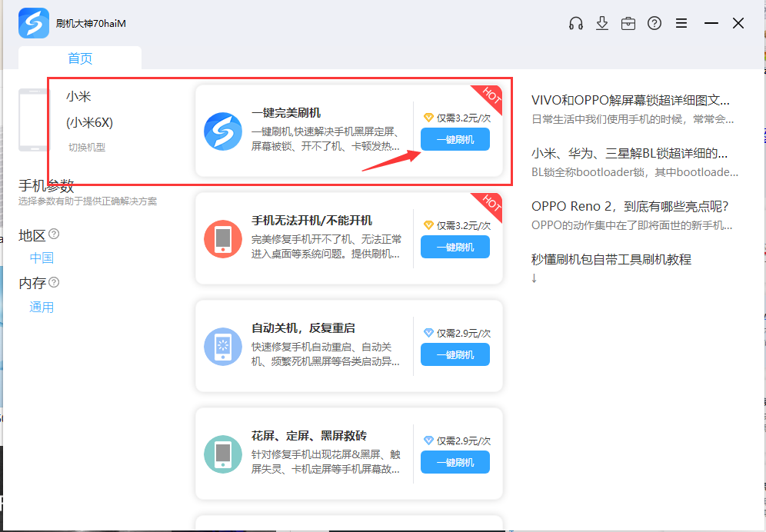Click blue diamond icon in 自动关机 card
Screen dimensions: 766x532
click(x=428, y=333)
